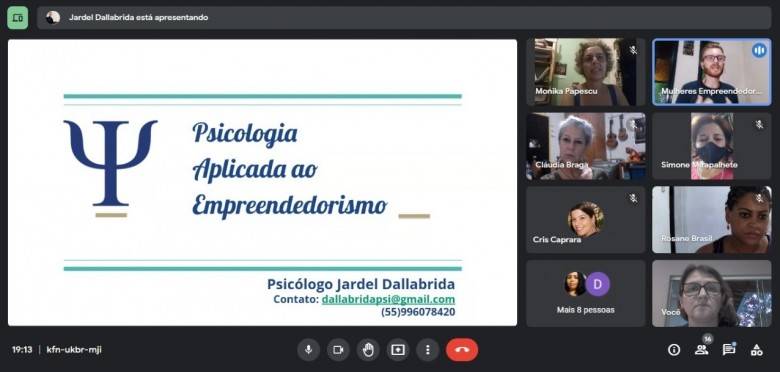Screen dimensions: 780x372
Task: Raise hand in the meeting
Action: click(x=368, y=350)
